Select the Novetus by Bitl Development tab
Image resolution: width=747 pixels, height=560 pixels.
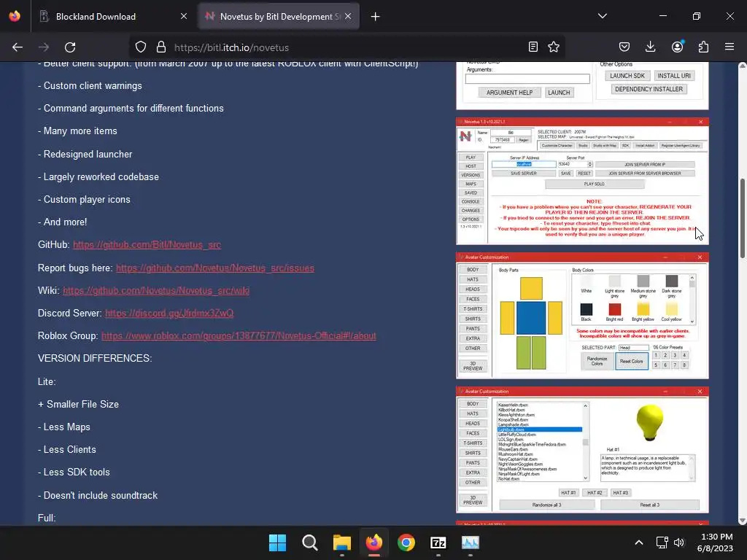coord(279,16)
